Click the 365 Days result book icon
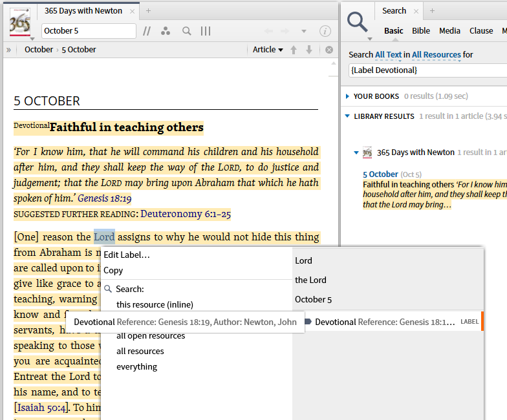Image resolution: width=507 pixels, height=420 pixels. [367, 152]
